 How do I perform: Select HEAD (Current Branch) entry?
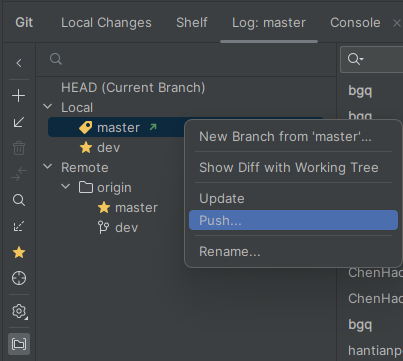click(133, 87)
